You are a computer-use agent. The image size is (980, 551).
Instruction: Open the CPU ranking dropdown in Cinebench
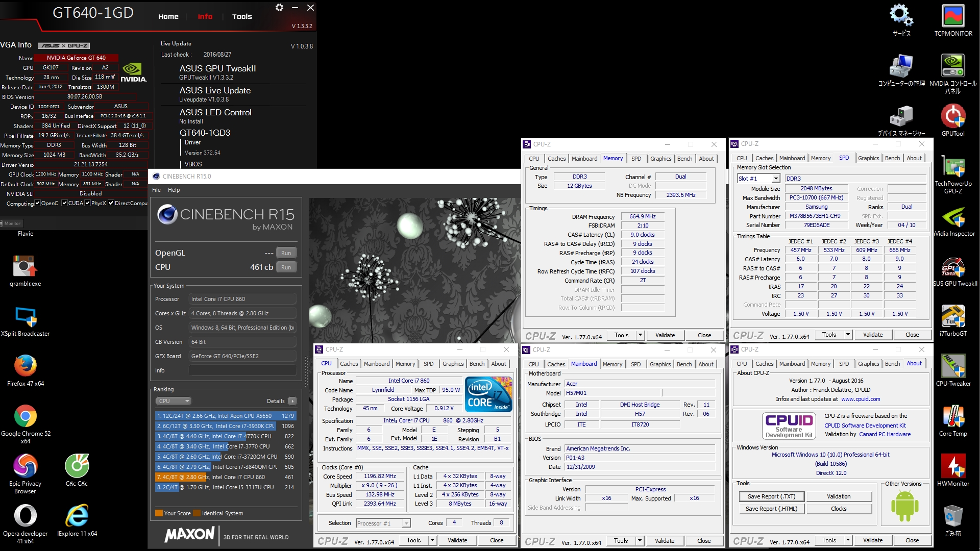[x=174, y=401]
